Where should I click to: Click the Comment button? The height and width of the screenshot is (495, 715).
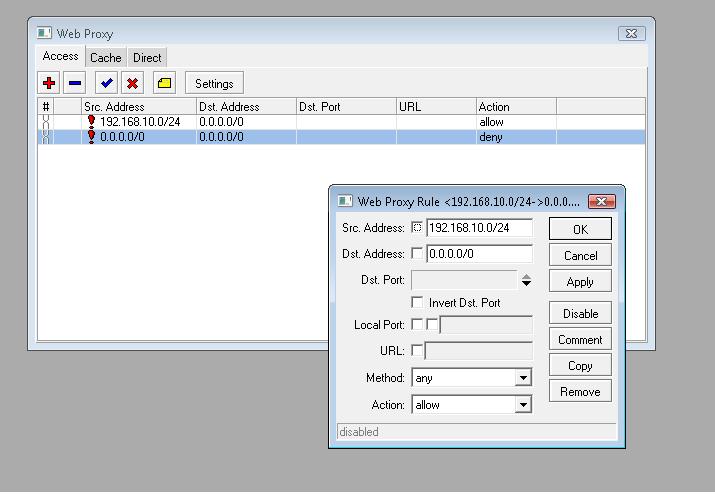[x=580, y=339]
